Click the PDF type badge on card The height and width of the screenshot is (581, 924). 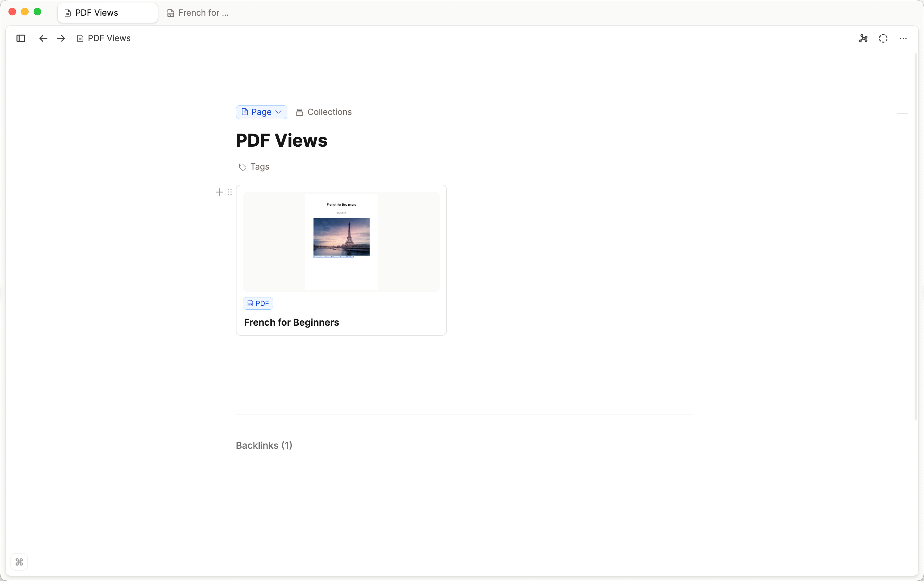(x=258, y=303)
